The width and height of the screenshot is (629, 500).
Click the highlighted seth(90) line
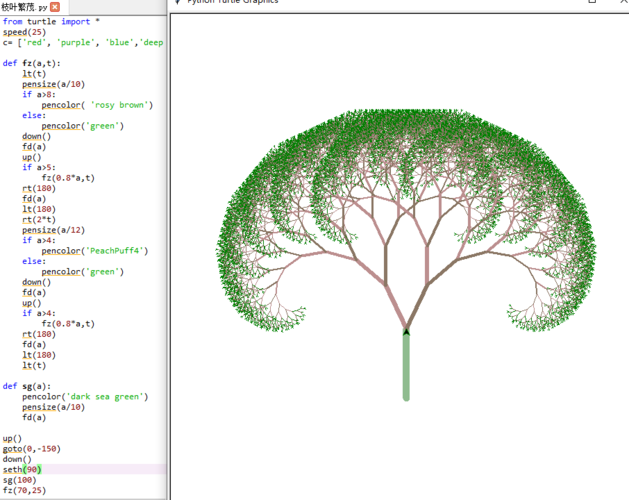(22, 469)
